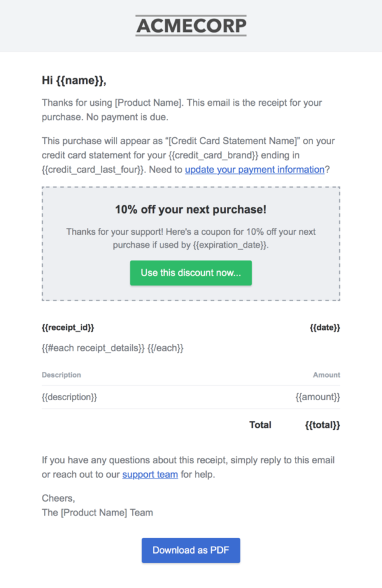Click the {{receipt_id}} placeholder
Screen dimensions: 382x588
click(x=68, y=328)
